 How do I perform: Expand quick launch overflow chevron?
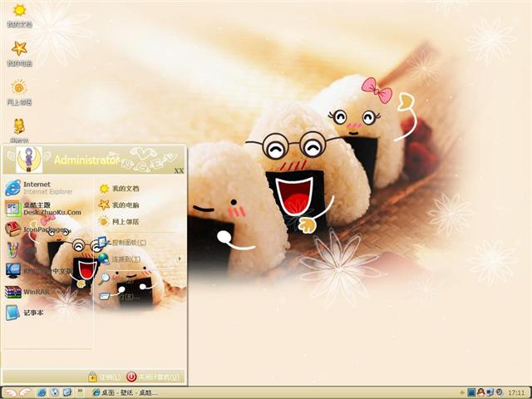click(80, 392)
